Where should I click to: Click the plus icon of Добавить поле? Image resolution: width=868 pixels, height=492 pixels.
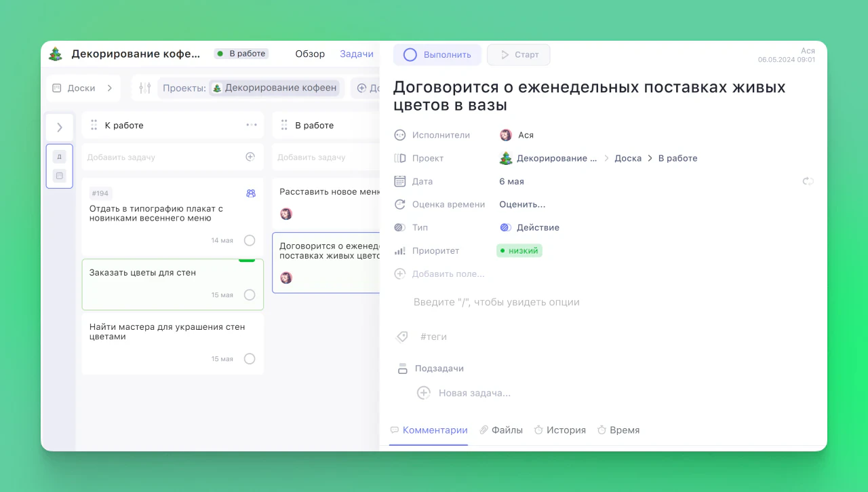tap(400, 274)
